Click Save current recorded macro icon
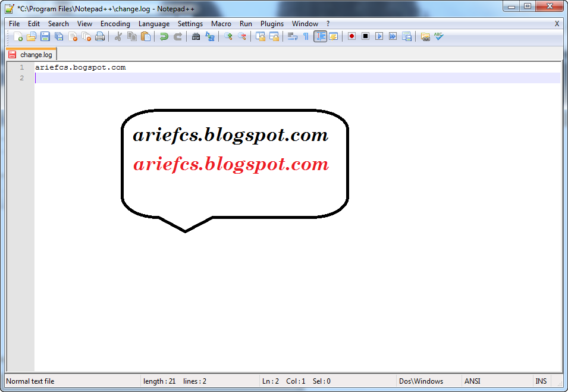Screen dimensions: 568x392 click(x=407, y=36)
